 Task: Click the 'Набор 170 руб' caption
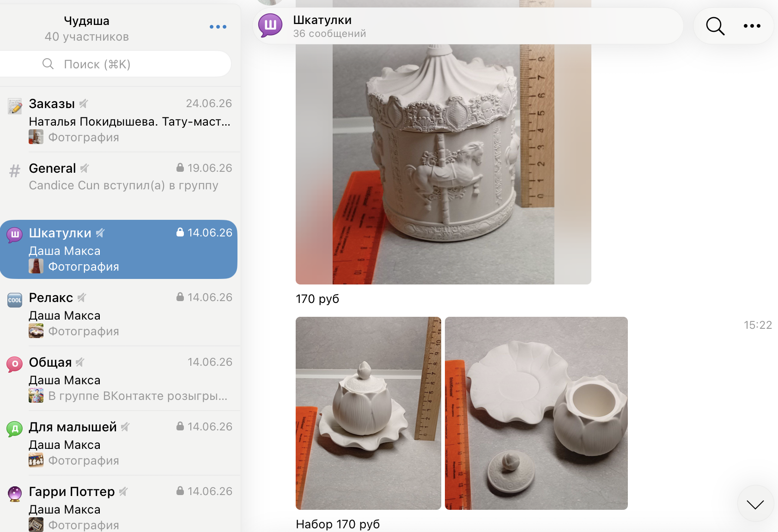click(338, 524)
